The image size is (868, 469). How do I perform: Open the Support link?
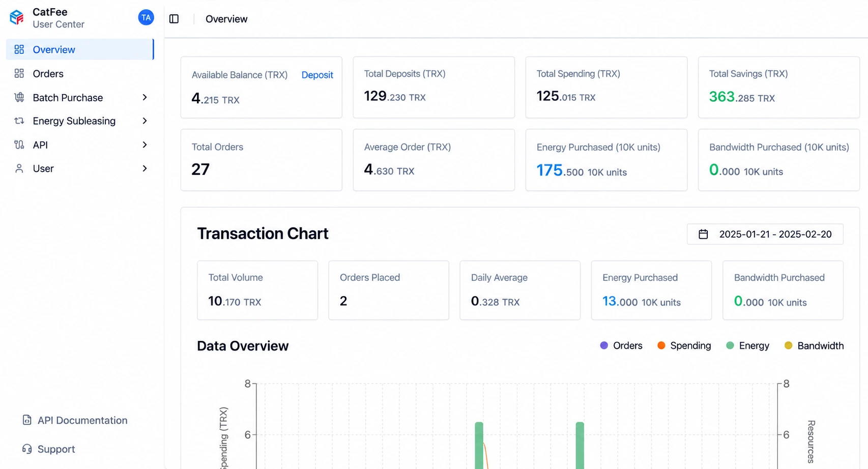[49, 449]
